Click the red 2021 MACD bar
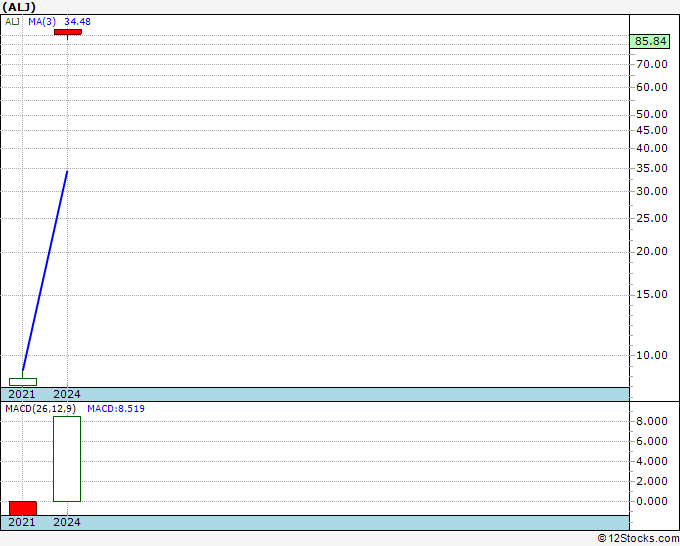This screenshot has width=680, height=546. tap(23, 508)
